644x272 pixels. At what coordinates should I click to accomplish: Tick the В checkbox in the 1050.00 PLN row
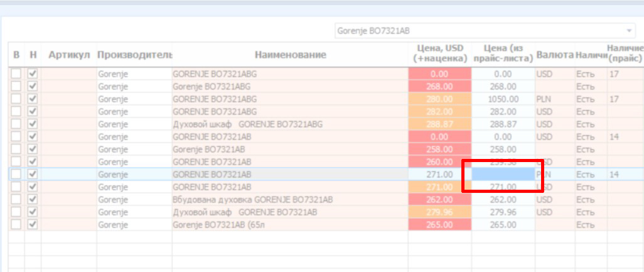point(16,99)
